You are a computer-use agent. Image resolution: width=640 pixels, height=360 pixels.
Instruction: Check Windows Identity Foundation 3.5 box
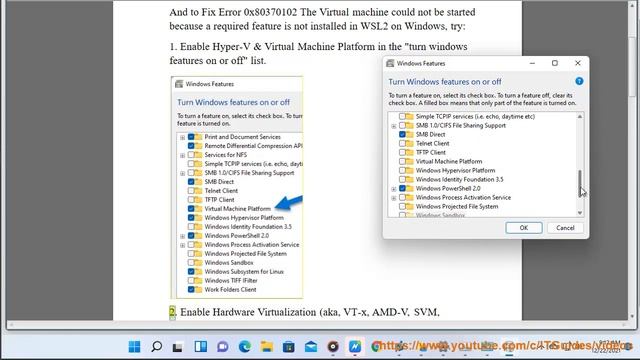[402, 179]
